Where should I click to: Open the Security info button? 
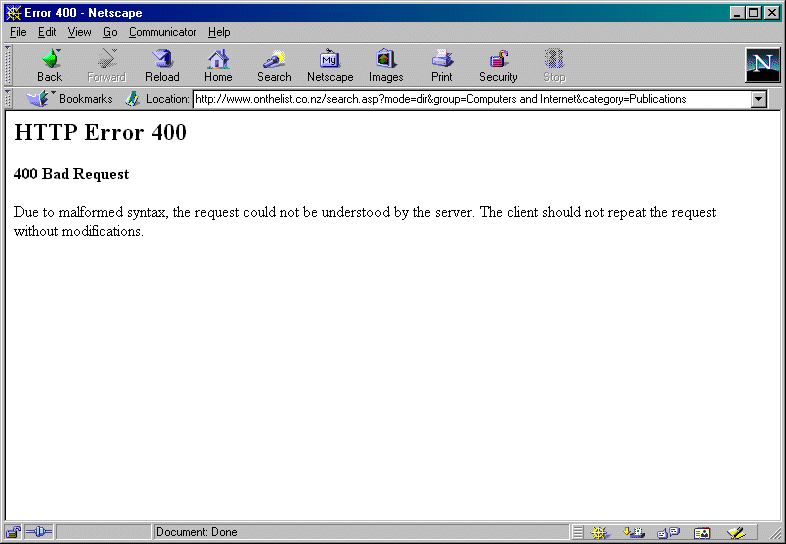[498, 65]
